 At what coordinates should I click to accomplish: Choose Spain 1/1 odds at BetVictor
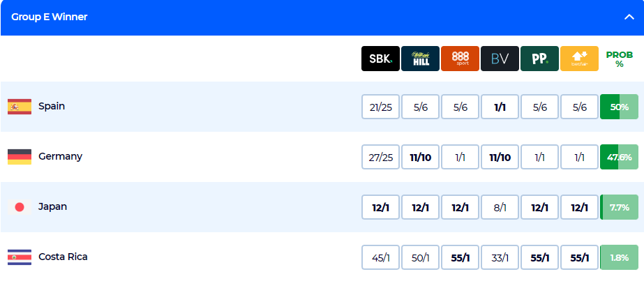pyautogui.click(x=500, y=107)
